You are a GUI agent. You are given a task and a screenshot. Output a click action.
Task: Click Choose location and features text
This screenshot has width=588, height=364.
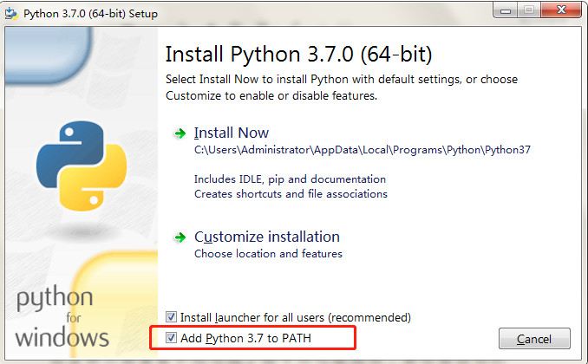(268, 254)
